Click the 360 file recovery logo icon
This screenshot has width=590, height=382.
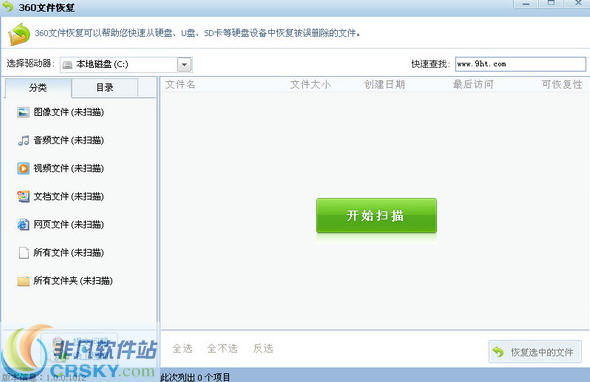(x=19, y=34)
